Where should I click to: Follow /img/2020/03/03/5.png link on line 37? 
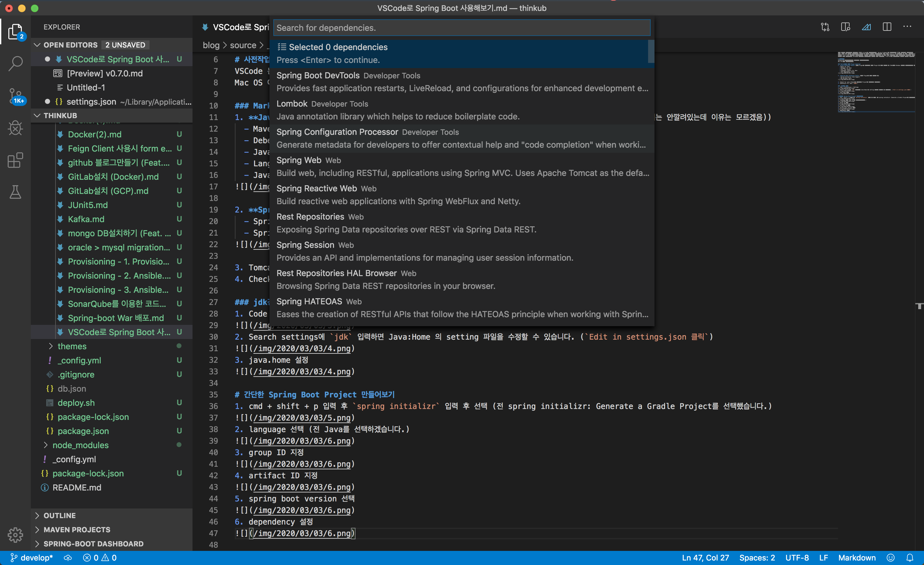302,418
